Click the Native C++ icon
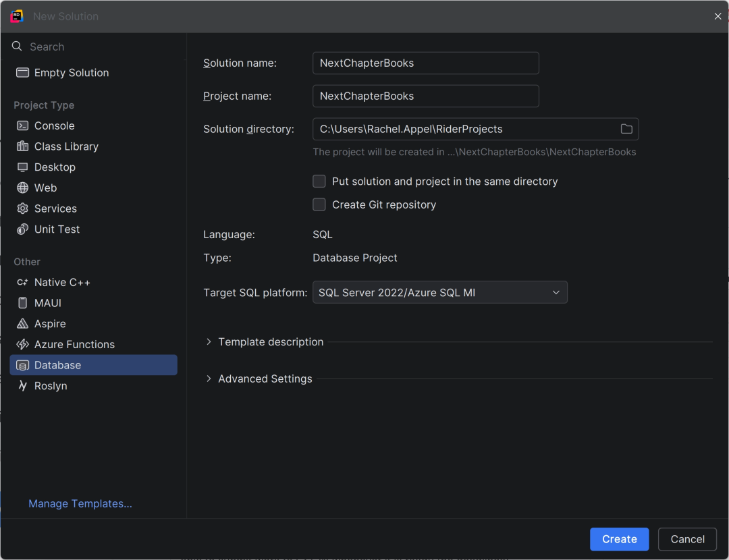The image size is (729, 560). 22,282
